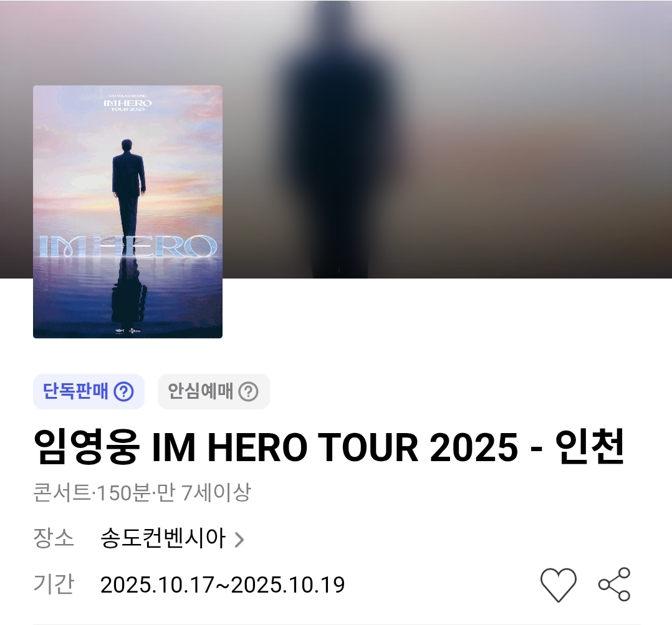Click the large IM HERO logo on poster
The height and width of the screenshot is (625, 672).
tap(128, 246)
